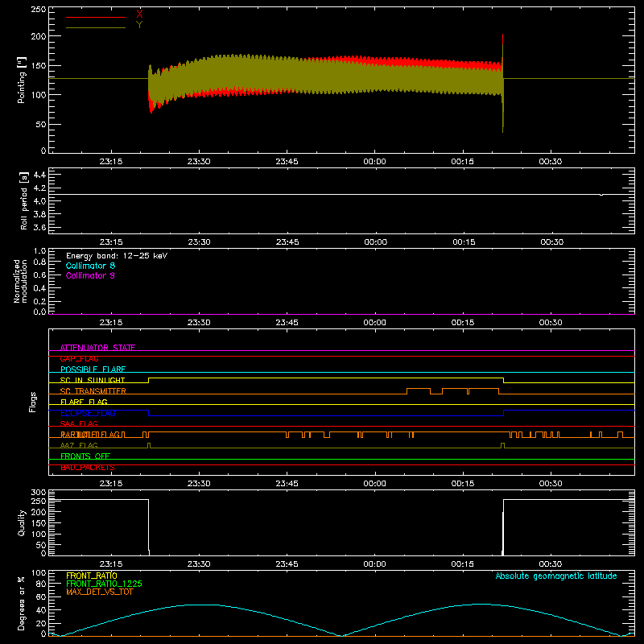The image size is (644, 644).
Task: Select the POSSIBLE_FLARE label
Action: pos(93,369)
